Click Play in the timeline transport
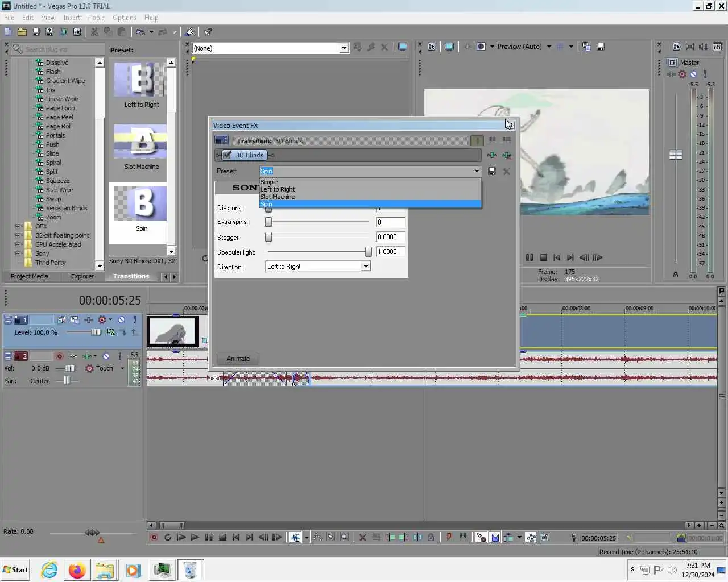 195,537
